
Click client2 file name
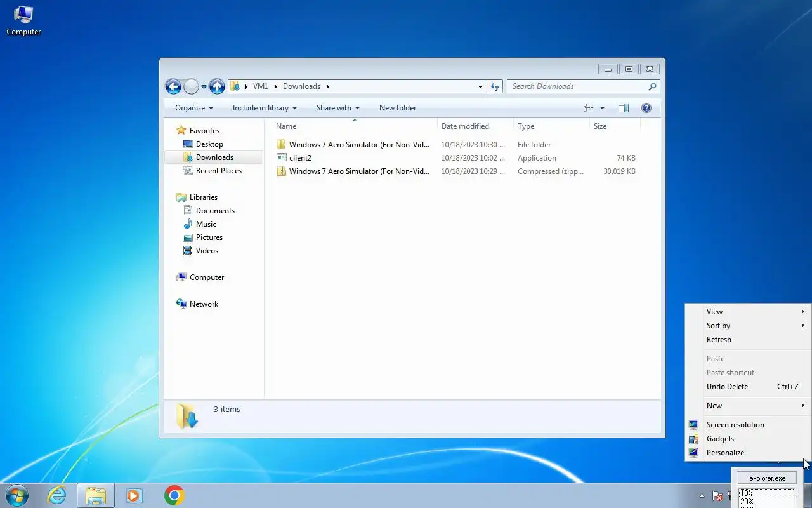(x=300, y=158)
